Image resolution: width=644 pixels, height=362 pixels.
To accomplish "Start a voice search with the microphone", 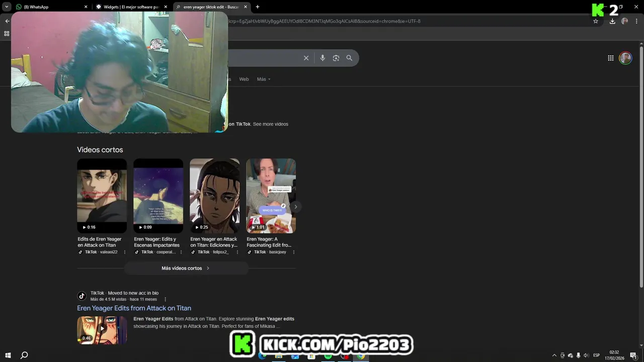I will click(x=323, y=58).
